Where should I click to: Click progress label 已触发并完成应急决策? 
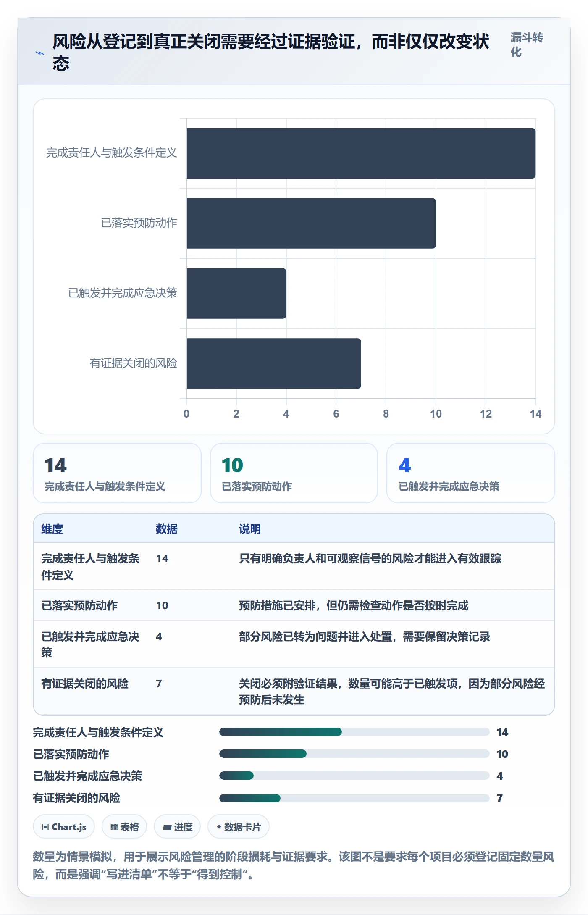(x=87, y=776)
